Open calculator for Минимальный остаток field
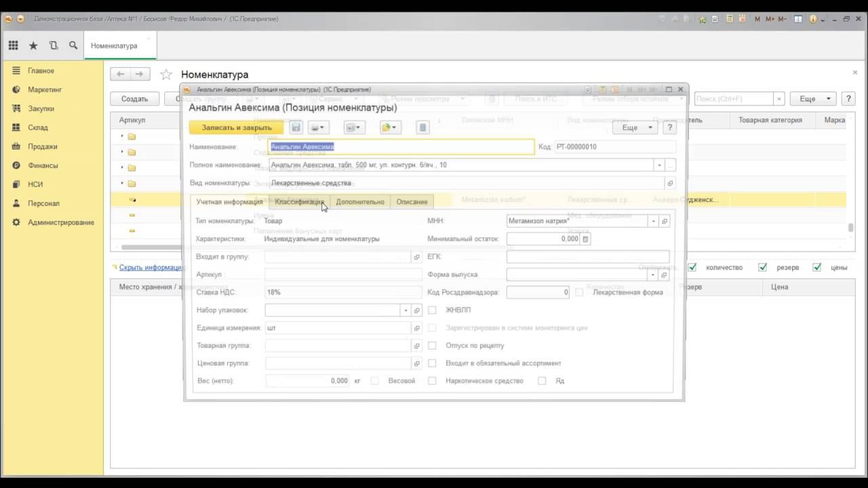868x488 pixels. coord(586,239)
